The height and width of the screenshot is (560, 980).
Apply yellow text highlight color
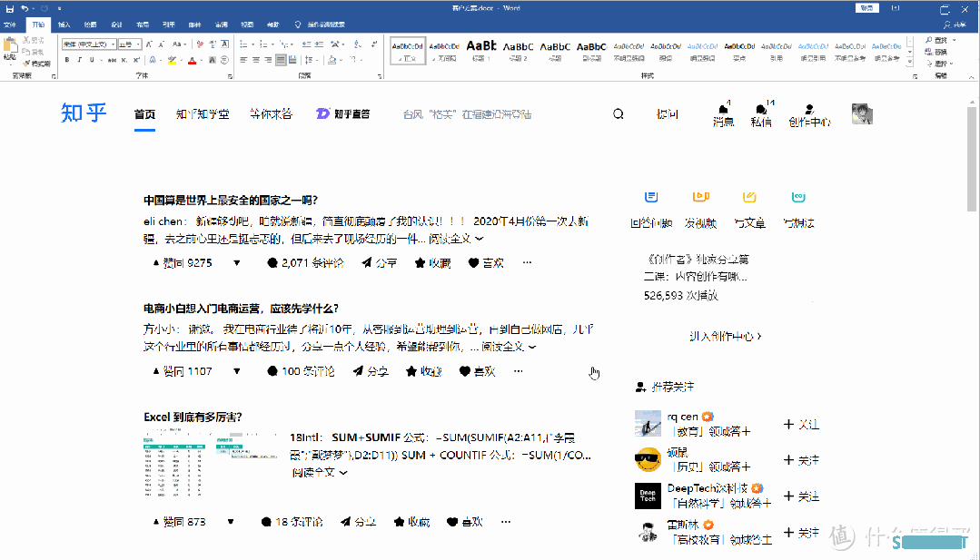tap(172, 60)
